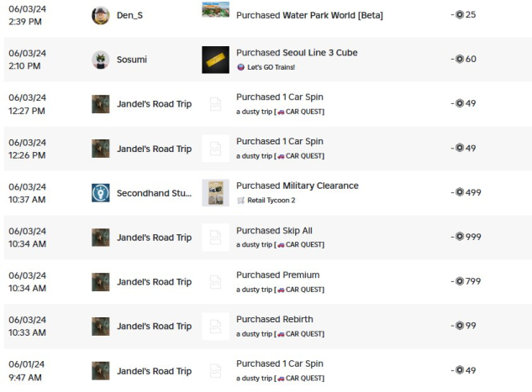Screen dimensions: 532x392
Task: Click Purchased Water Park World [Beta] text
Action: click(x=309, y=15)
